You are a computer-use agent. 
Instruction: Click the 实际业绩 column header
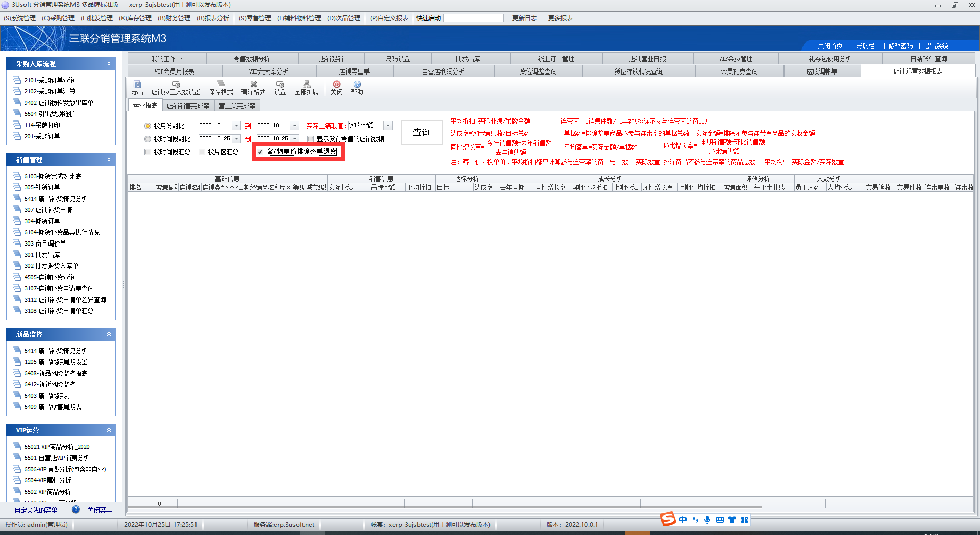pyautogui.click(x=348, y=187)
